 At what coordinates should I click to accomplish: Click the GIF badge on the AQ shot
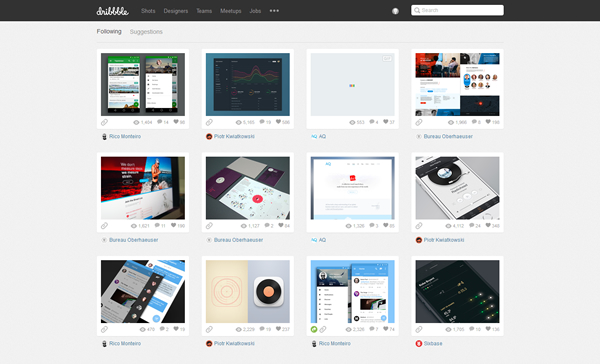387,59
